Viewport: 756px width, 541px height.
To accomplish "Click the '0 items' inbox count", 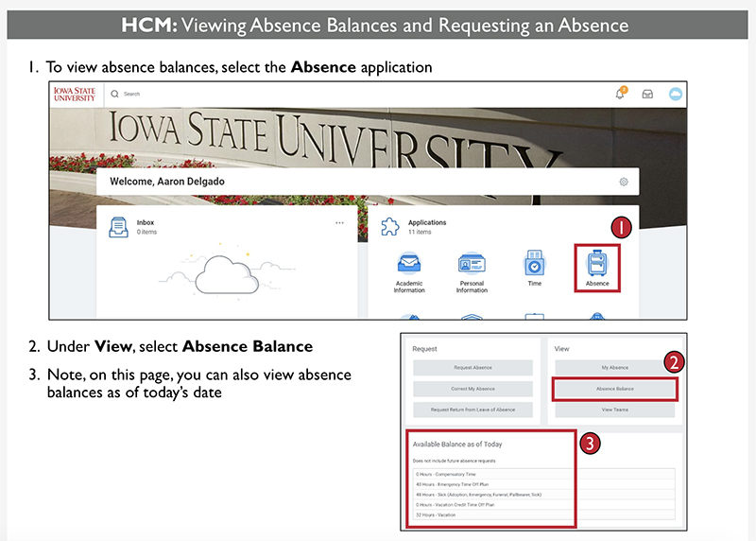I will (x=146, y=232).
